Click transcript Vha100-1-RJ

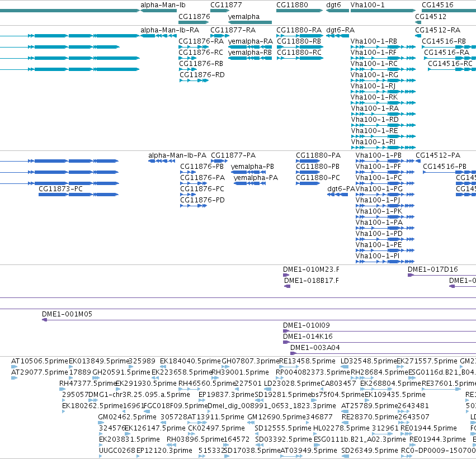tap(373, 87)
